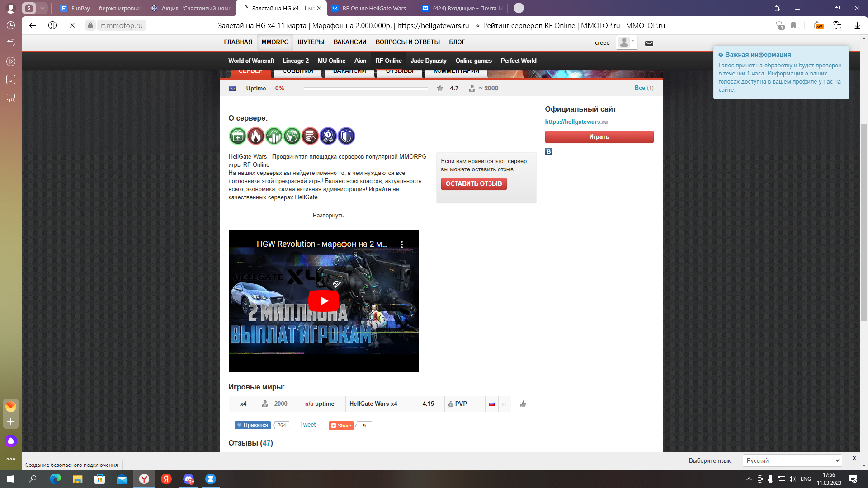868x488 pixels.
Task: Click the browser back arrow
Action: 33,26
